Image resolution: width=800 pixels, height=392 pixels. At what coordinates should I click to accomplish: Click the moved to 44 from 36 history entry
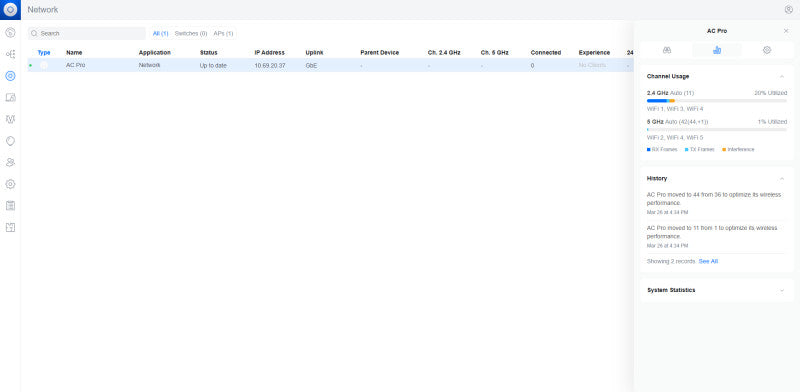coord(714,199)
